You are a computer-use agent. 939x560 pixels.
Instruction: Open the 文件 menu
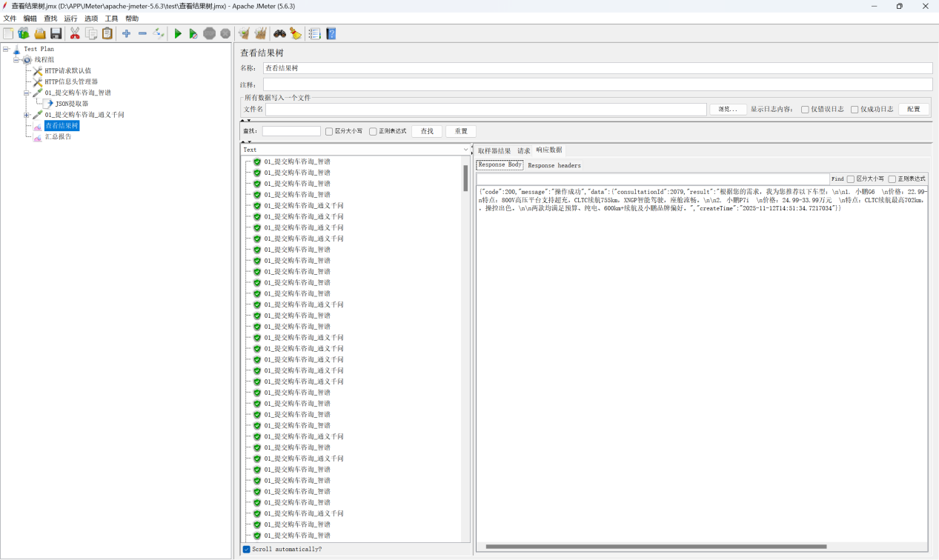click(10, 19)
